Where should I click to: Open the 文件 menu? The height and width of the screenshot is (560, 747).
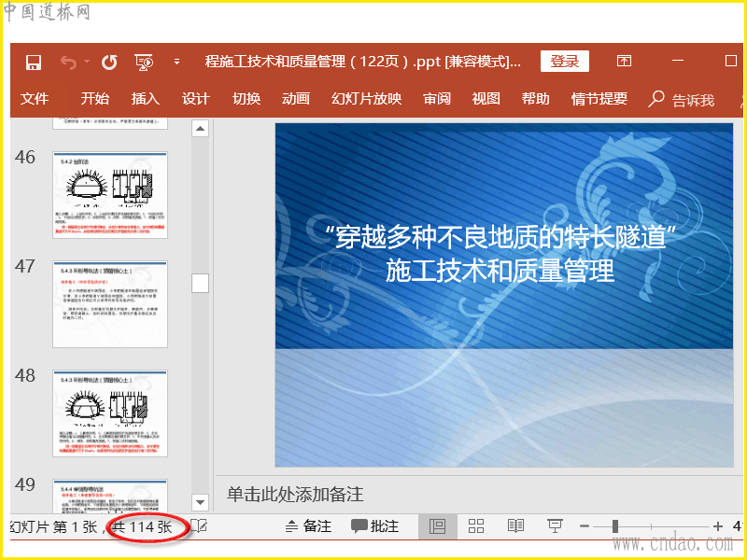click(x=35, y=99)
